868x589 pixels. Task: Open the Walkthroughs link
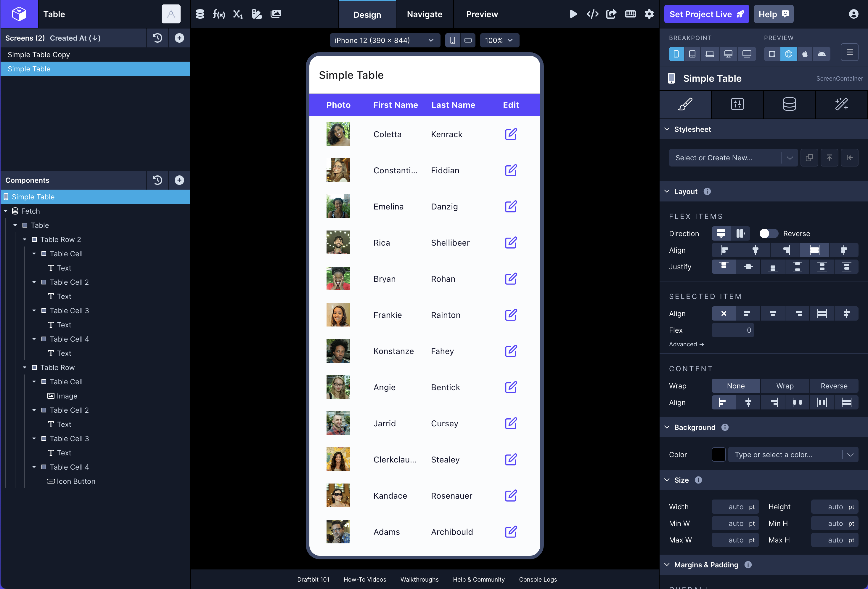[419, 579]
